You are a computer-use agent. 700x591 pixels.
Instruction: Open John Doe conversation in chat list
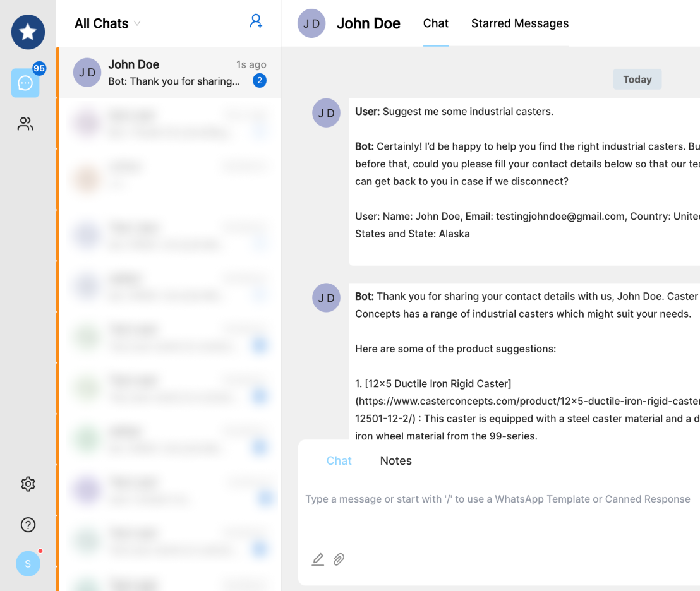169,73
